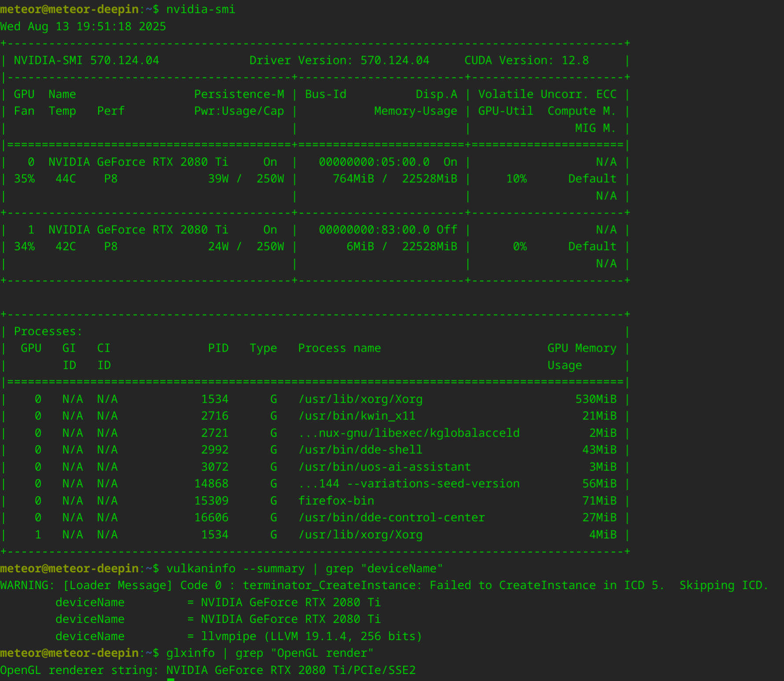
Task: Click the "CUDA Version: 12.8" value
Action: (x=526, y=60)
